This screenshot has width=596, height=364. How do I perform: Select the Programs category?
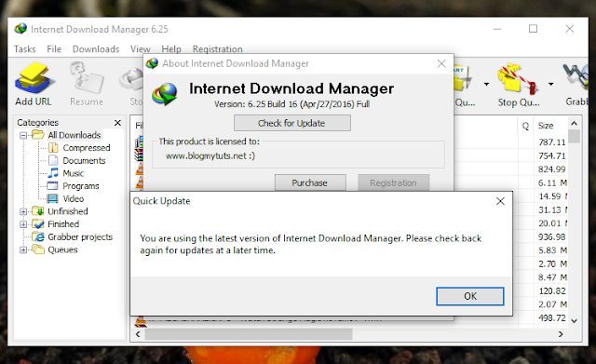click(81, 186)
